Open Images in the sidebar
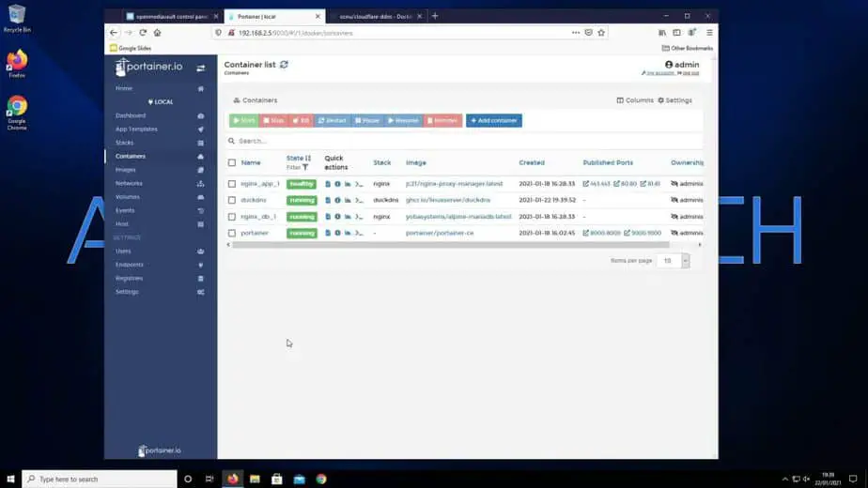 [126, 170]
